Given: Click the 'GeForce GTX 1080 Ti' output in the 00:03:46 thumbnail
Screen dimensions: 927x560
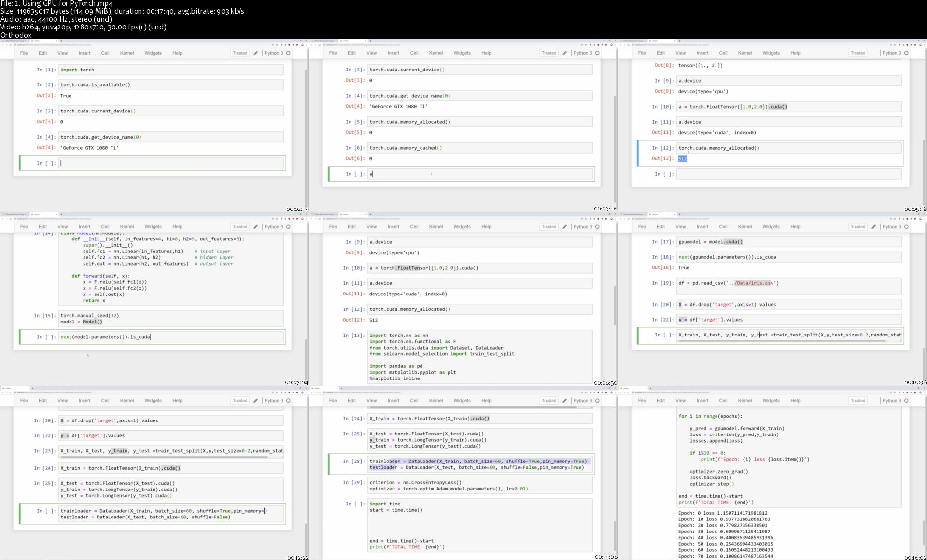Looking at the screenshot, I should tap(398, 107).
